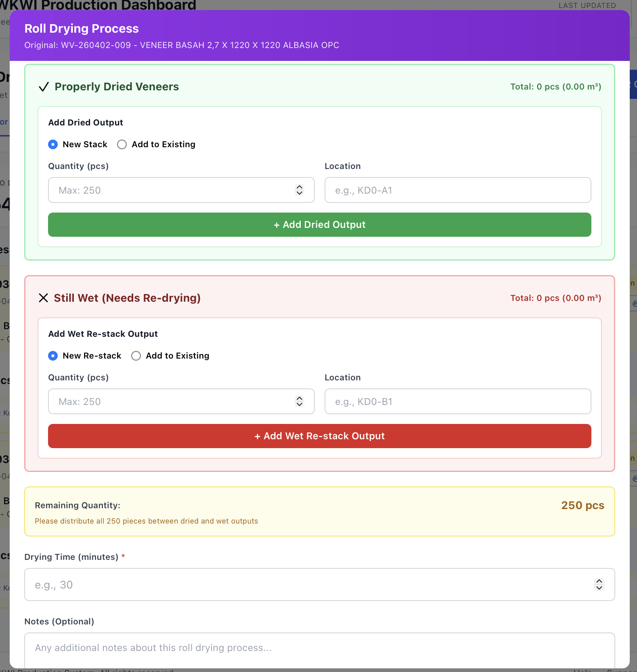
Task: Click the wet Location field KD0-B1
Action: 457,402
